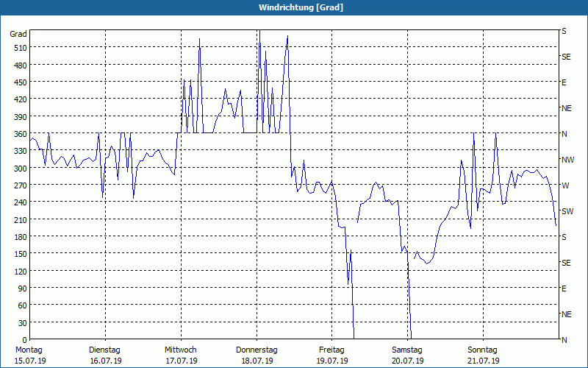Screen dimensions: 588x368
Task: Select the Mittwoch 17.07.19 date label
Action: [x=180, y=355]
